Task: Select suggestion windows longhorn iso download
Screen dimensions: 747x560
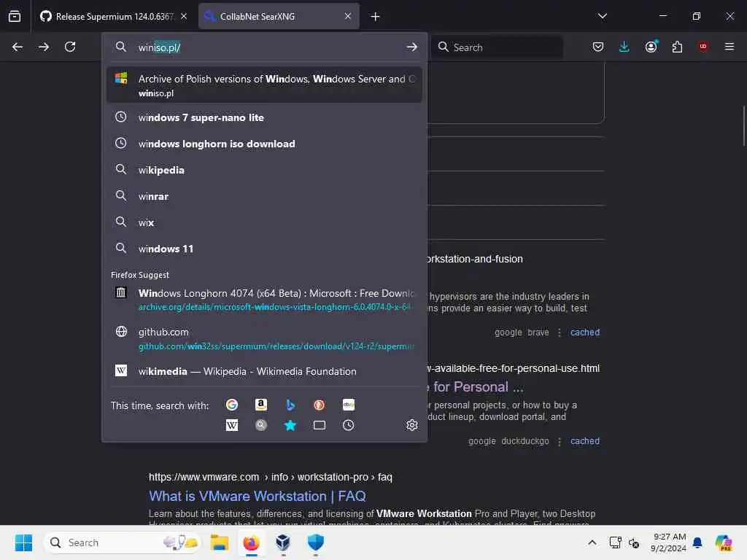Action: click(x=264, y=144)
